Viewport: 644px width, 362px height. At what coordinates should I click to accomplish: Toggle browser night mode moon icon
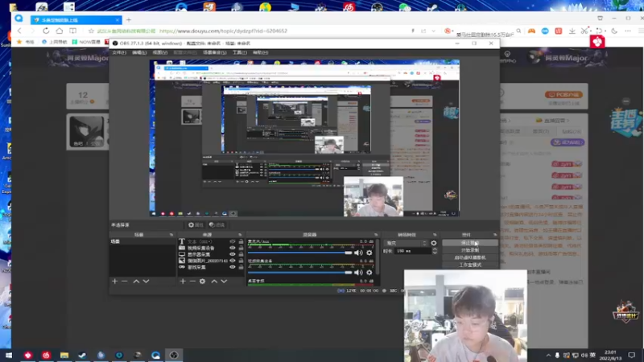point(614,31)
